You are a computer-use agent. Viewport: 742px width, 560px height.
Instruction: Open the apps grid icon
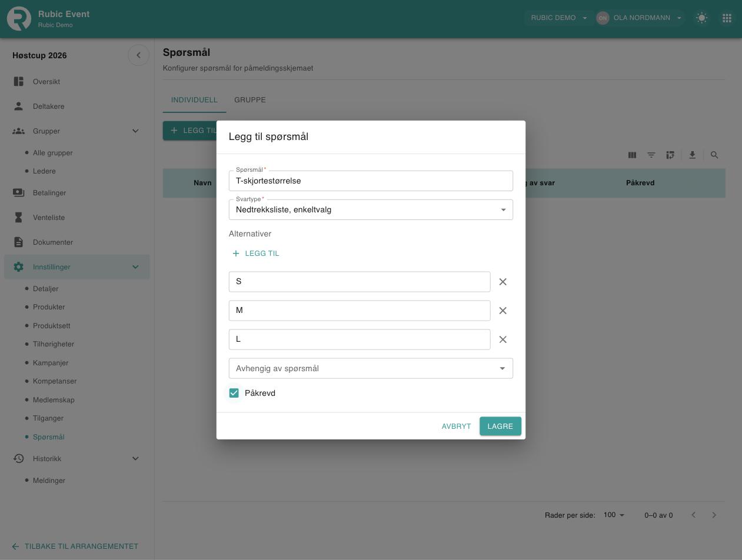(727, 18)
